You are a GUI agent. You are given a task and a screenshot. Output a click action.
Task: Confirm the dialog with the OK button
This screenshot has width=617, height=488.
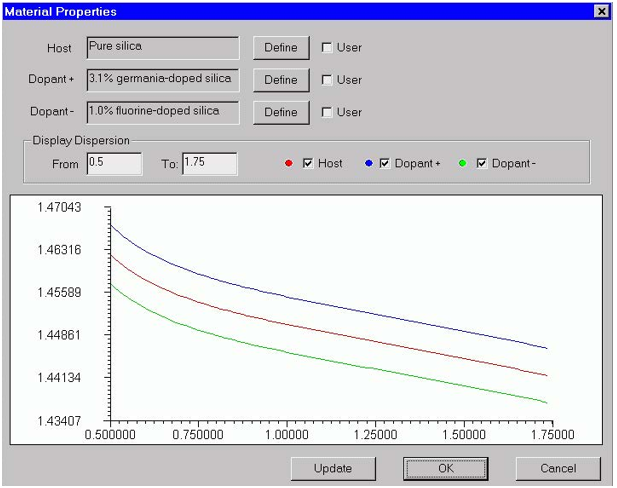pos(446,468)
